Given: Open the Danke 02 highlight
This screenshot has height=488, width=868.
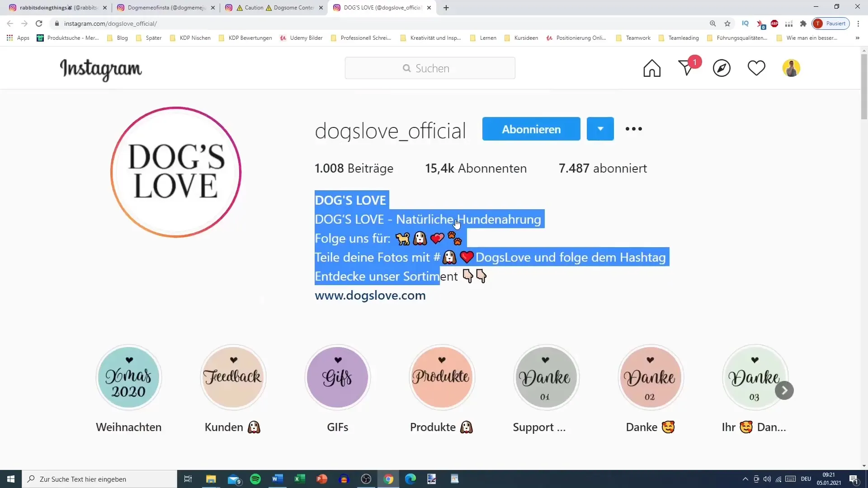Looking at the screenshot, I should 651,377.
